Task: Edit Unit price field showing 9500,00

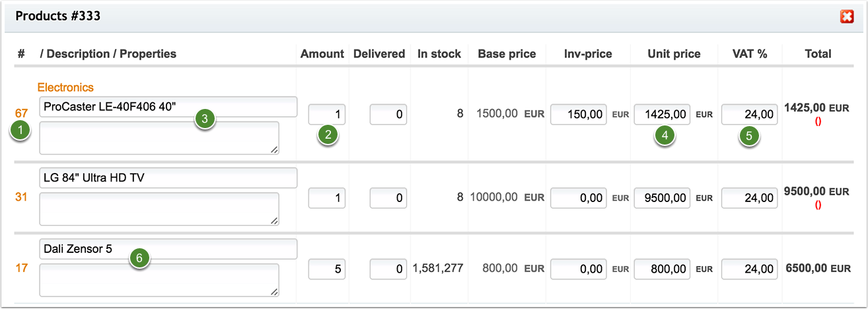Action: (663, 197)
